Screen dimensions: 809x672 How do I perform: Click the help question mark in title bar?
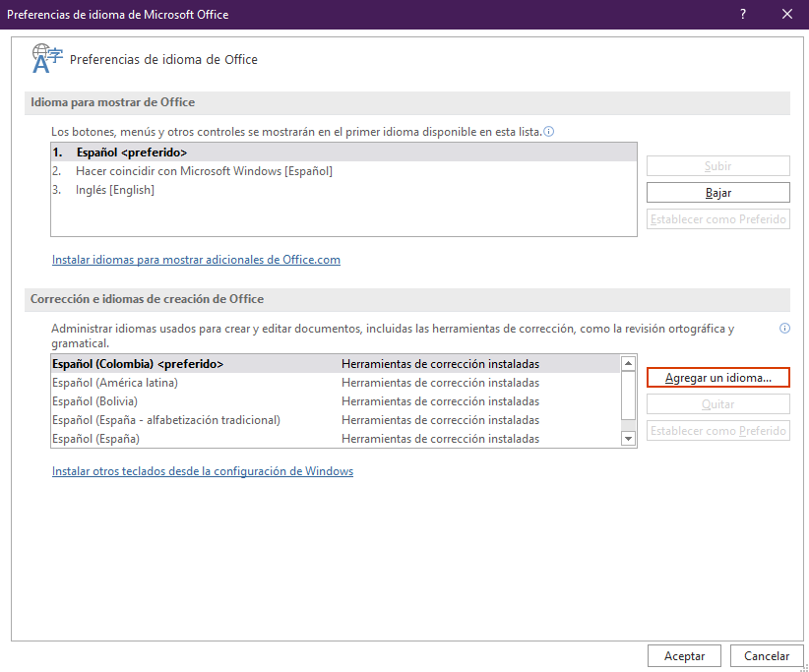tap(742, 14)
